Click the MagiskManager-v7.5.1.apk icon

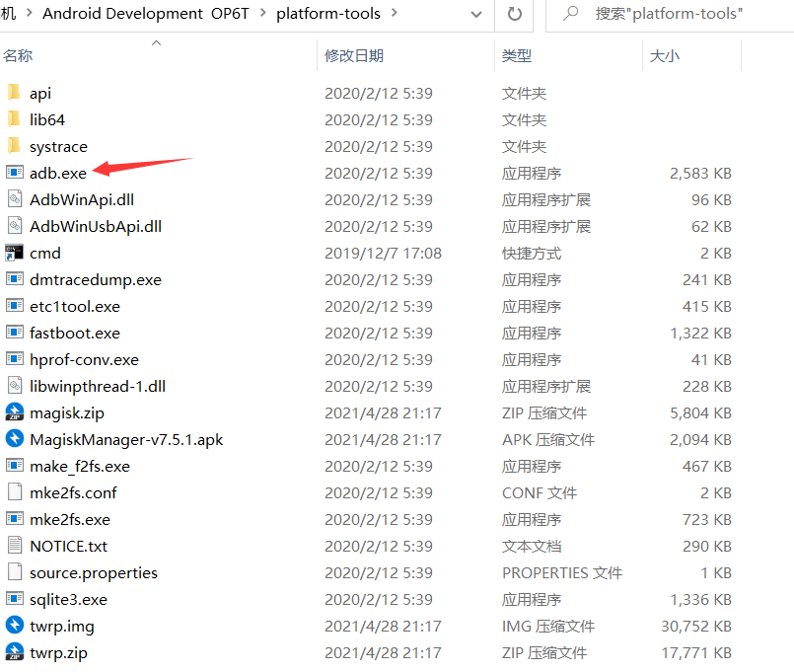15,438
